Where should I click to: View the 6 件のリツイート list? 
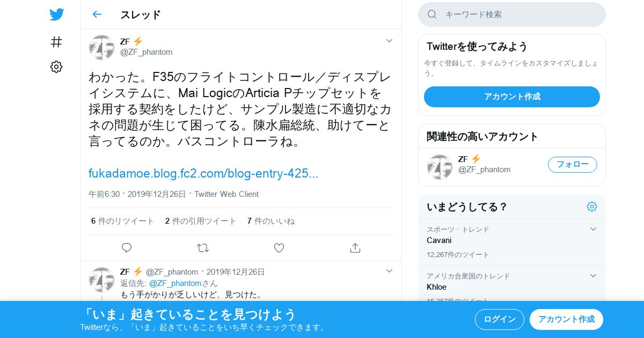[x=122, y=221]
